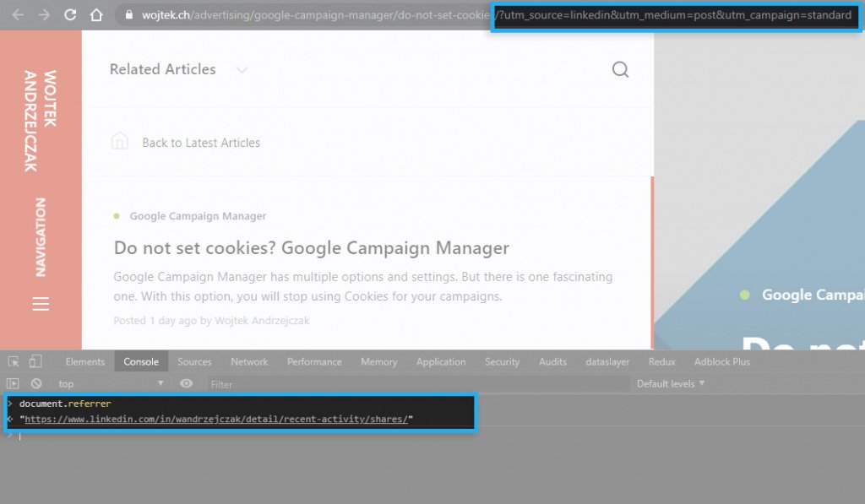The height and width of the screenshot is (504, 865).
Task: Open the Default levels dropdown
Action: 670,384
